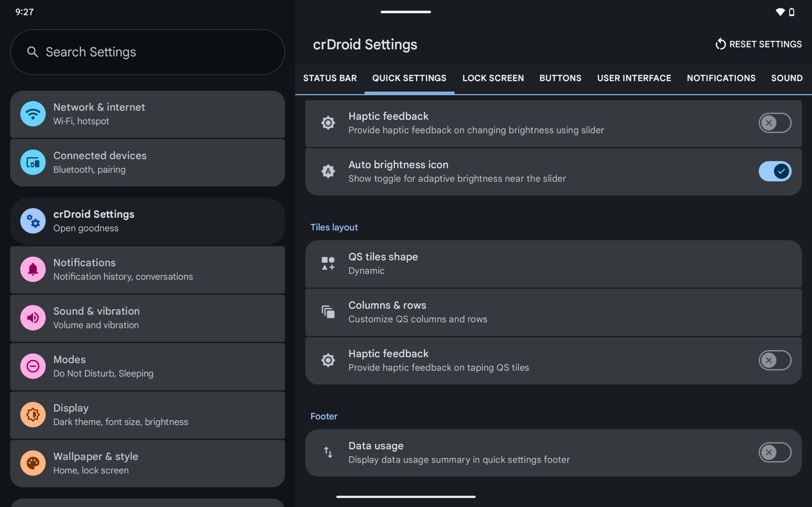Viewport: 812px width, 507px height.
Task: Click the Network & internet Wi-Fi icon
Action: pos(33,114)
